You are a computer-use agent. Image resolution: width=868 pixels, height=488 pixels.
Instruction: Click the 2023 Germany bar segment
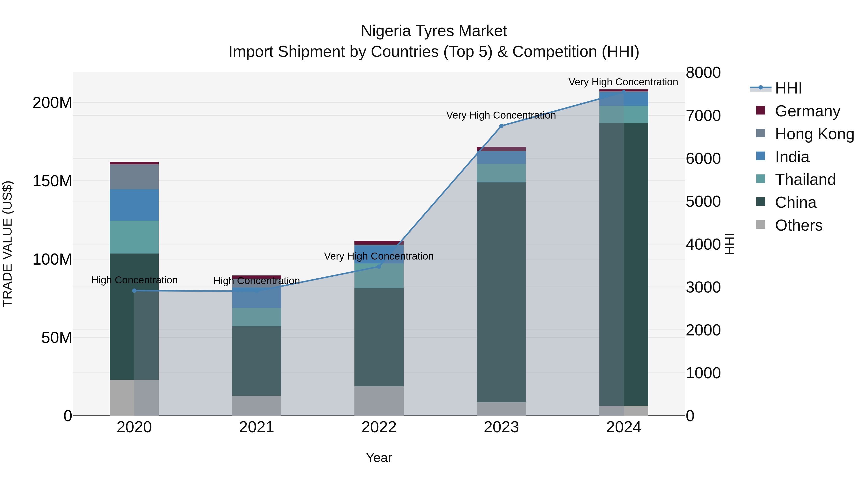(501, 149)
